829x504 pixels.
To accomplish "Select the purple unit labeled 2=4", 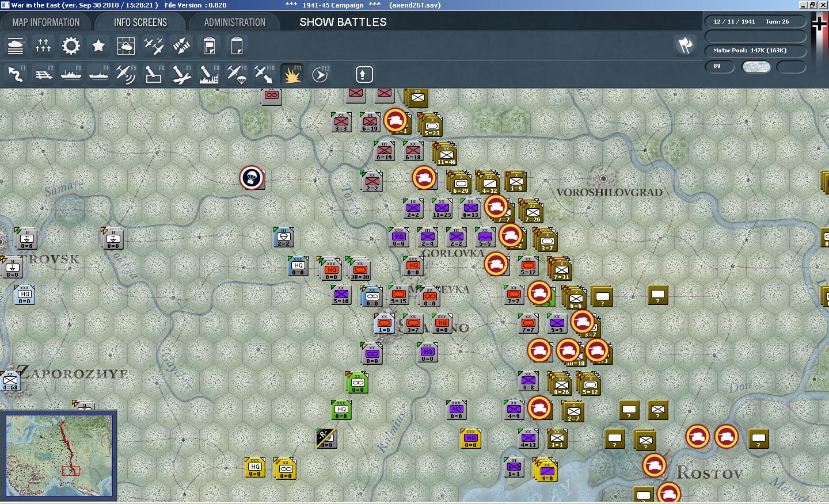I will tap(427, 236).
